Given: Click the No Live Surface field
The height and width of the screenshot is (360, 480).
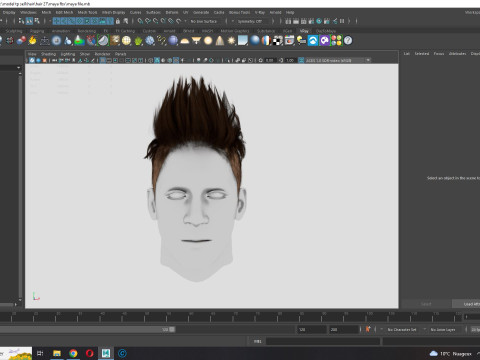Looking at the screenshot, I should tap(206, 21).
